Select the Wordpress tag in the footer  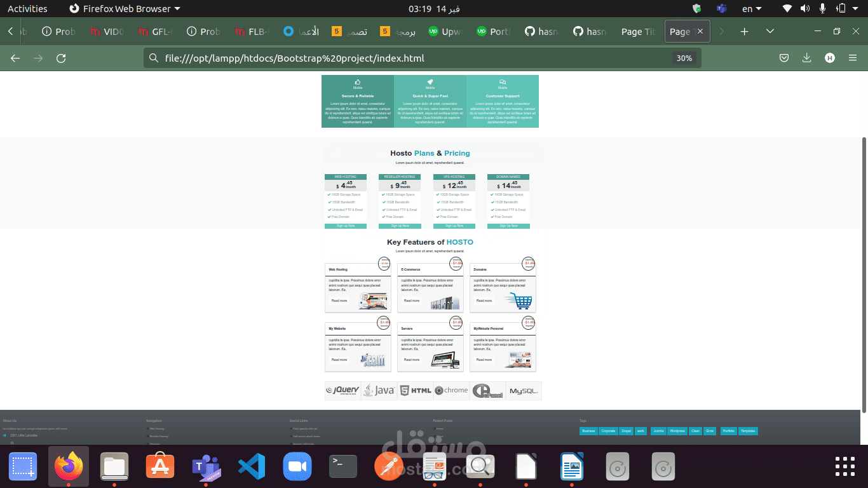[677, 431]
